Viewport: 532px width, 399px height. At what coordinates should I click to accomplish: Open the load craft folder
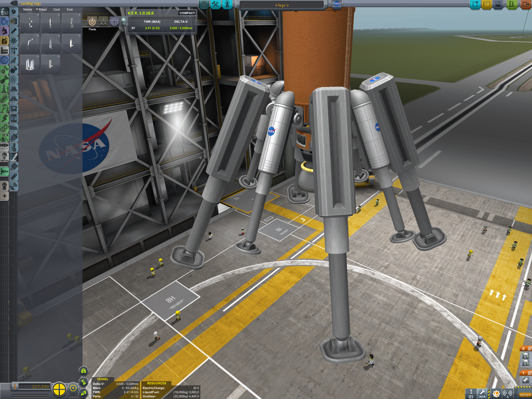487,4
